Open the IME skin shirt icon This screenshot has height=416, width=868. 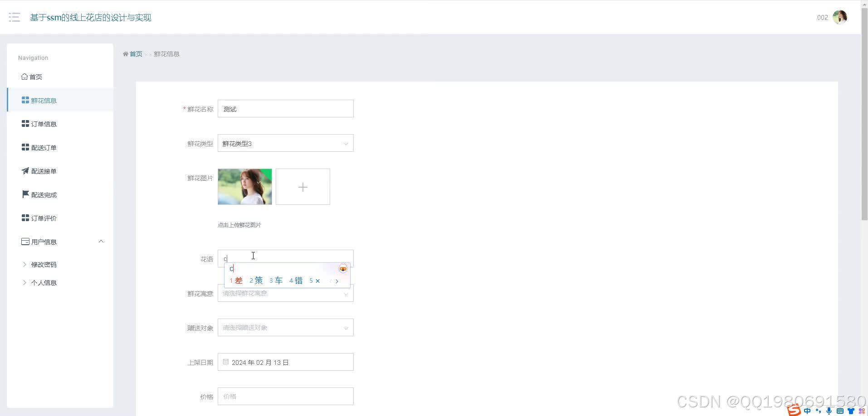click(851, 411)
